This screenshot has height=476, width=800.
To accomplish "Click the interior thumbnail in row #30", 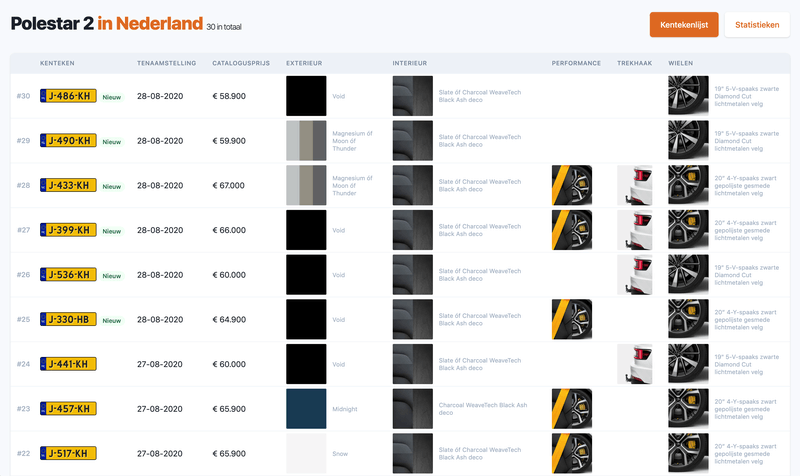I will click(x=413, y=96).
